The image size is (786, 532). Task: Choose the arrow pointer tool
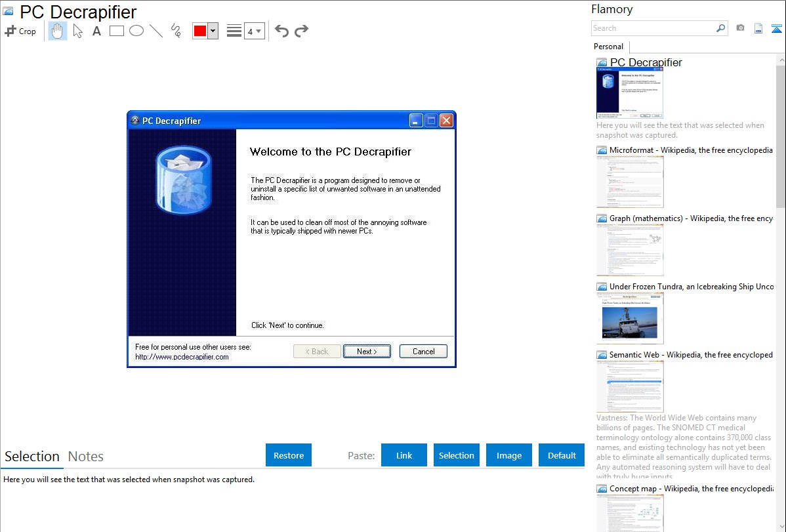click(x=77, y=31)
